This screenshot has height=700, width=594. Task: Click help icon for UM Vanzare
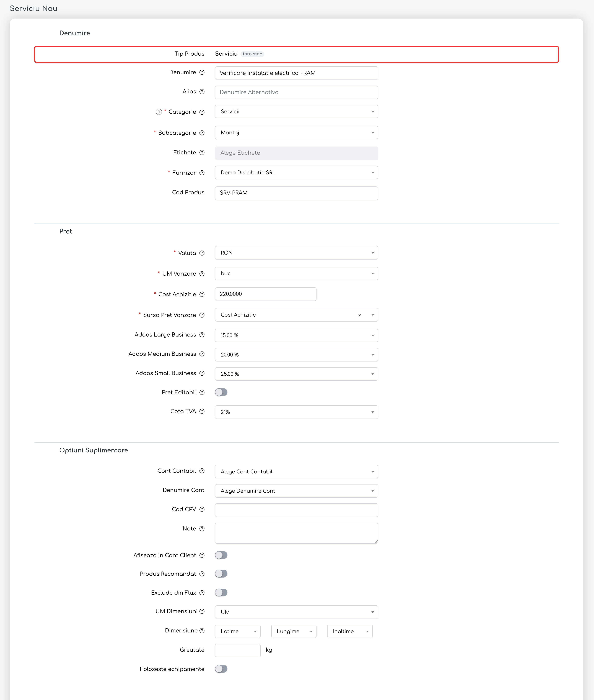(x=202, y=274)
